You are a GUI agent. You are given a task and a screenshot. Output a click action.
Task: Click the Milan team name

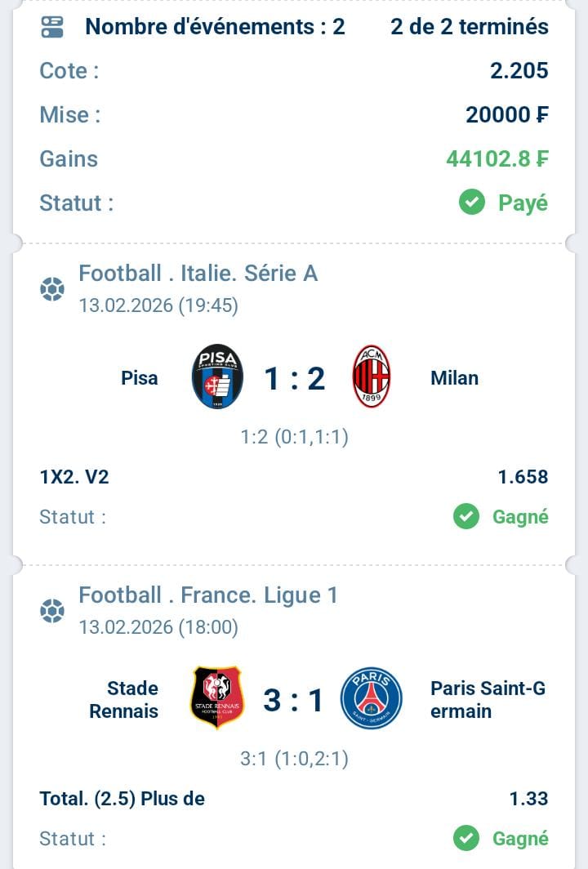(x=454, y=378)
